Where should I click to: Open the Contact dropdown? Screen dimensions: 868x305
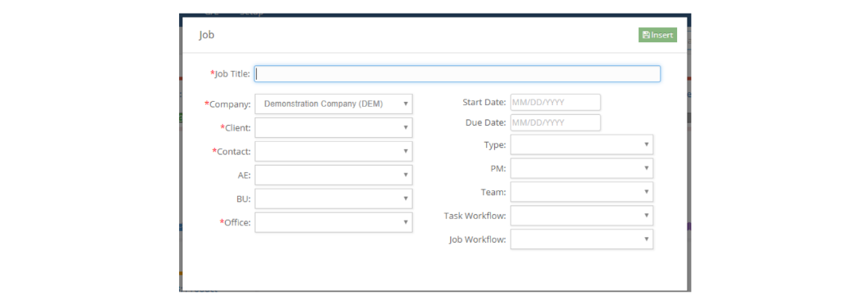(333, 151)
